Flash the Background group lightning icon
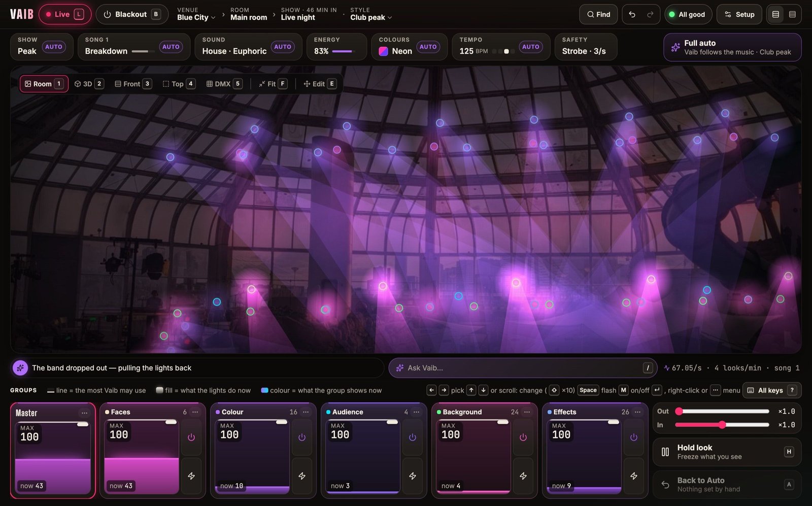This screenshot has width=812, height=506. click(x=523, y=476)
